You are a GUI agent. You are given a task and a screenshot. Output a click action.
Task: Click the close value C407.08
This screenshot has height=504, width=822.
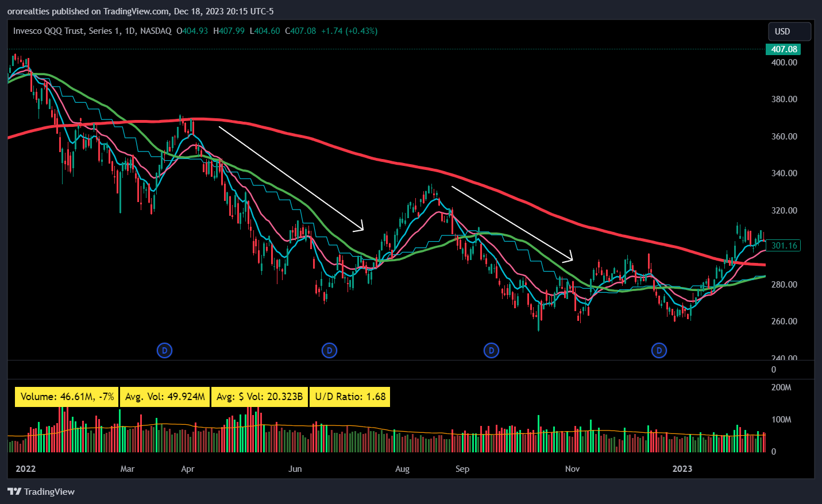pos(300,31)
